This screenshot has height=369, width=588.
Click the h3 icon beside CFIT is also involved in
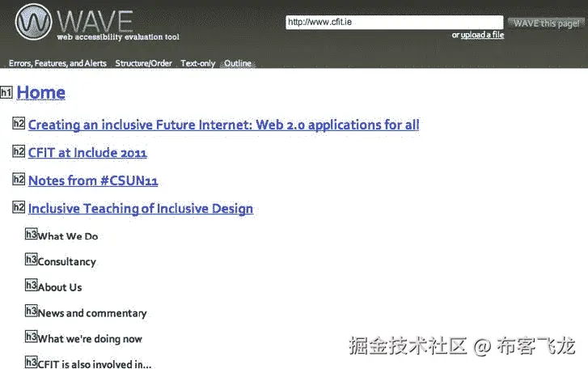31,362
